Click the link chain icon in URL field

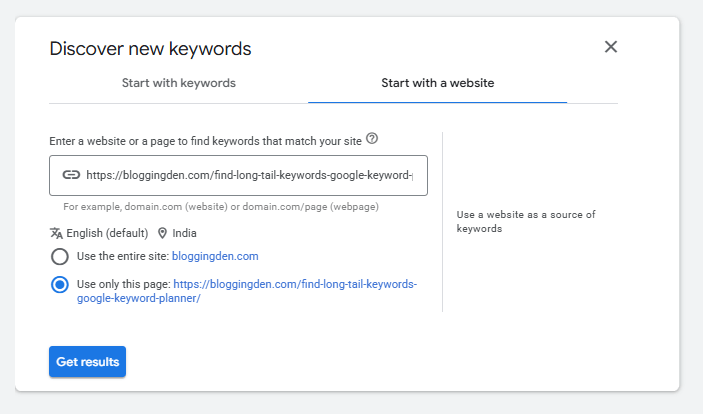click(71, 175)
